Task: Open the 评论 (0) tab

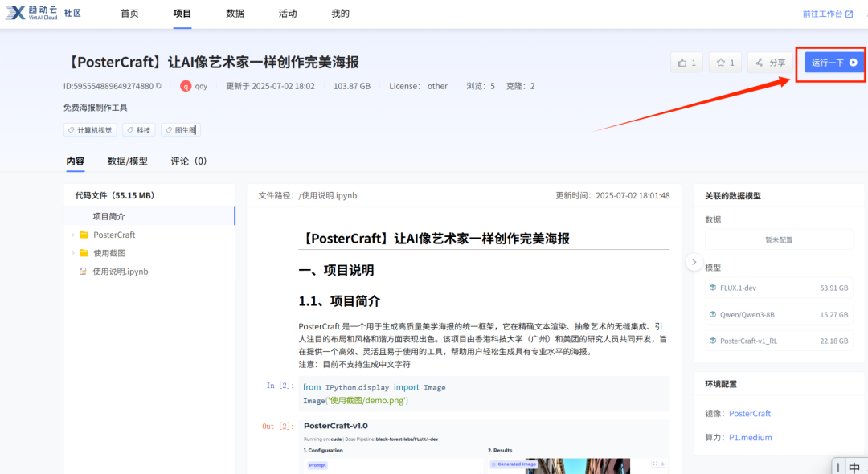Action: pos(188,161)
